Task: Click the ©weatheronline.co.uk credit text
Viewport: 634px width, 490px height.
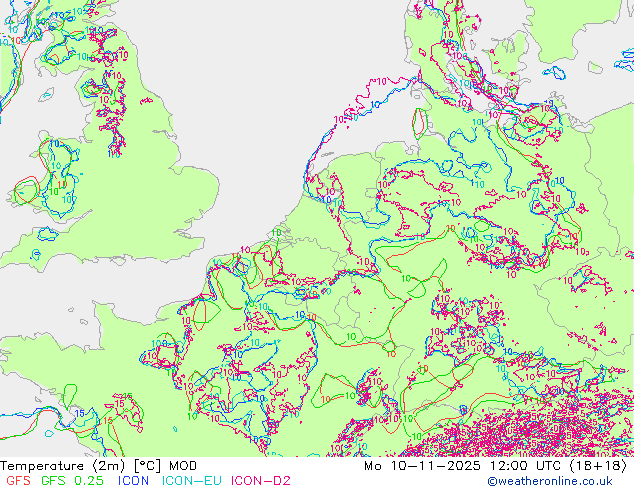Action: [550, 481]
